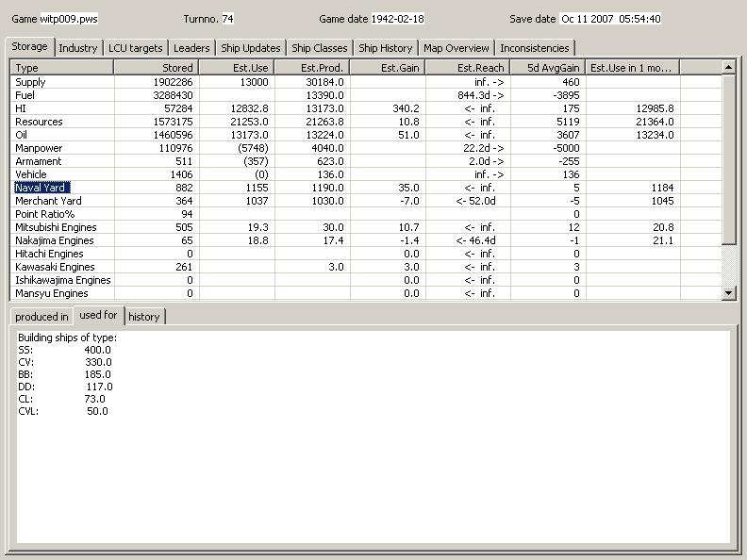
Task: Click Supply stored value 1902286
Action: coord(173,82)
